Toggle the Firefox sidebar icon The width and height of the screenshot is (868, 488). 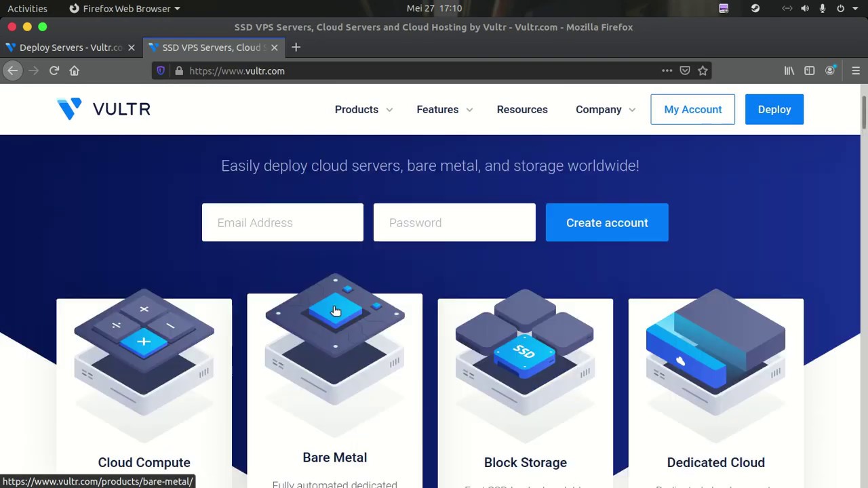pos(810,70)
